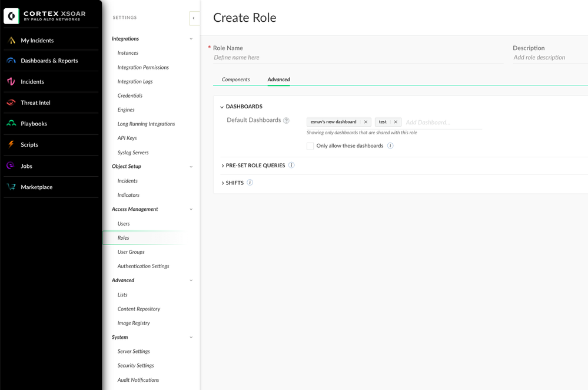Go to Integration Permissions settings
Viewport: 588px width, 390px height.
pos(143,67)
